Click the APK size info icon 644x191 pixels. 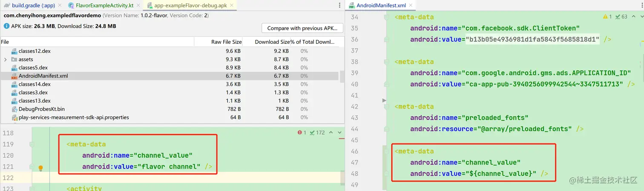[x=6, y=26]
